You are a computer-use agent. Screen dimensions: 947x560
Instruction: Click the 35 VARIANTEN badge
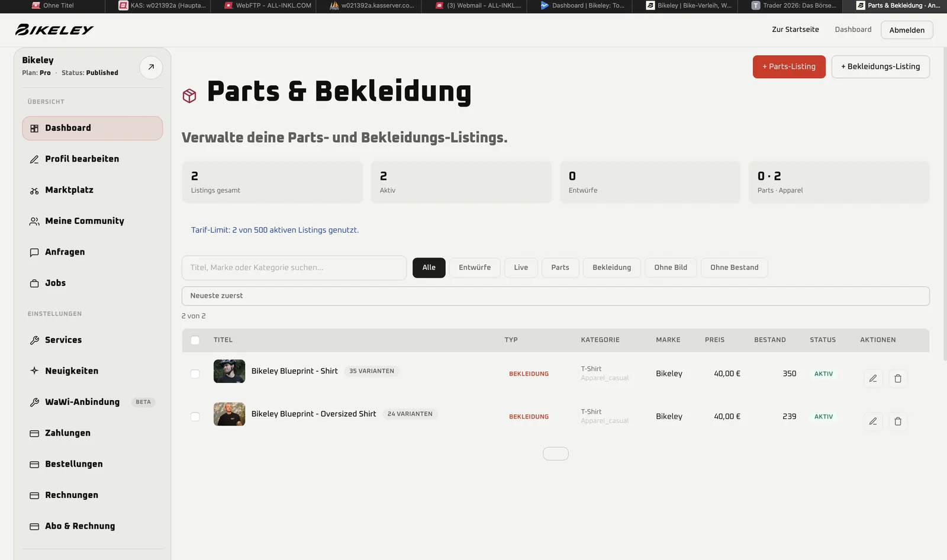pyautogui.click(x=372, y=371)
